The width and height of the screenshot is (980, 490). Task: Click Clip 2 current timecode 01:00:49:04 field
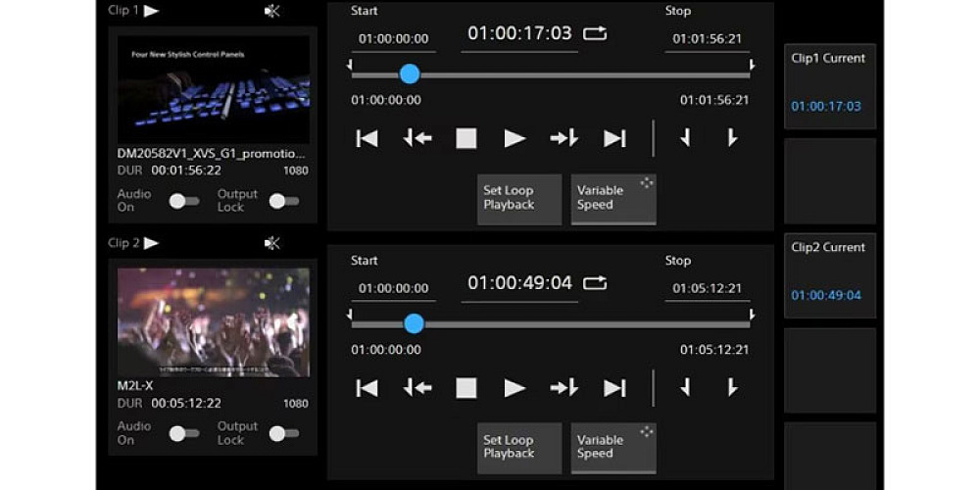click(519, 284)
